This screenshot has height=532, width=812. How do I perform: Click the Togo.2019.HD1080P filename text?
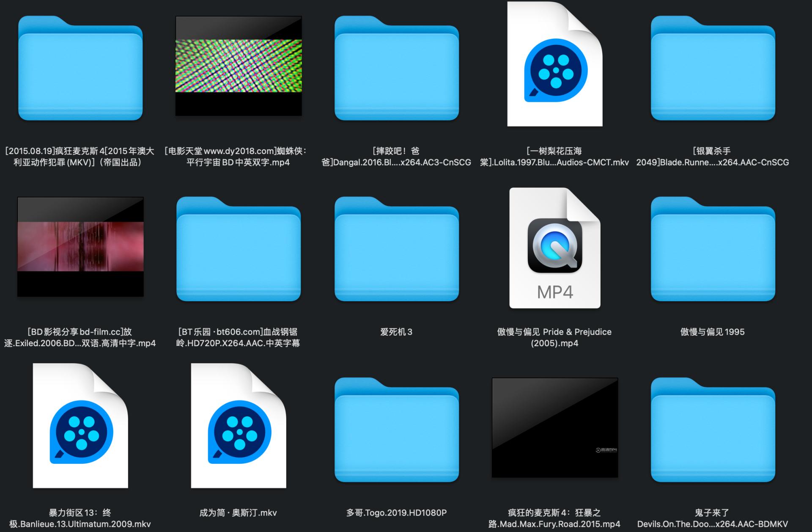(x=396, y=512)
